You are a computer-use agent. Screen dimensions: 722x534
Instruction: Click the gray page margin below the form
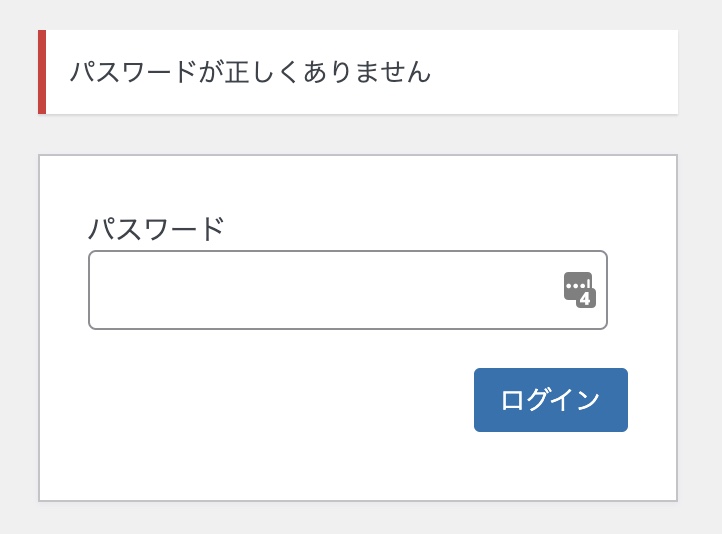[358, 518]
